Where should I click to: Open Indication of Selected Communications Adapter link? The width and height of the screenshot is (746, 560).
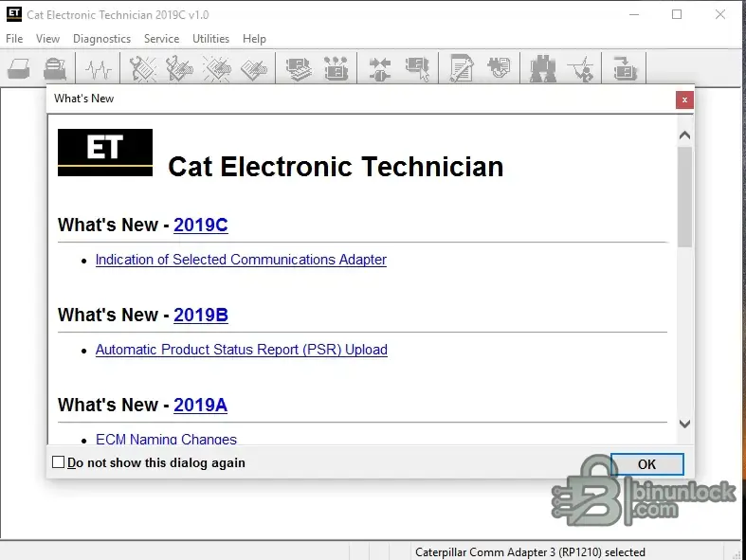coord(241,260)
